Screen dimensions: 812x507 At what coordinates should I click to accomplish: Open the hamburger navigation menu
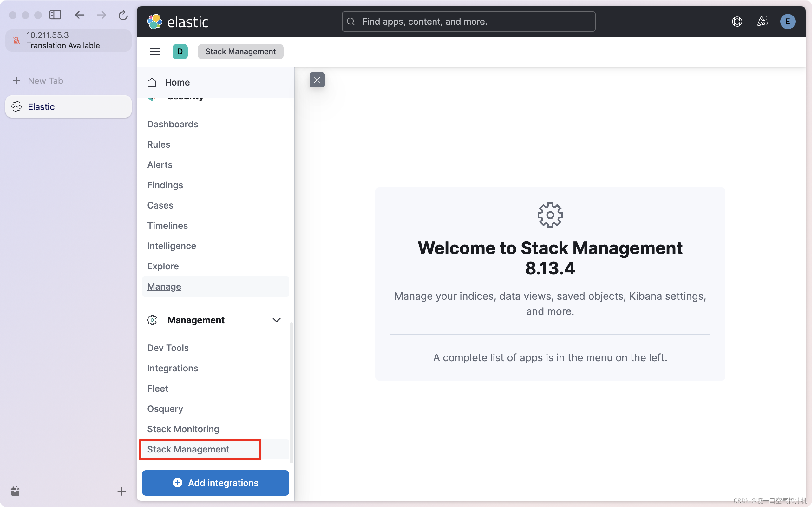coord(155,51)
